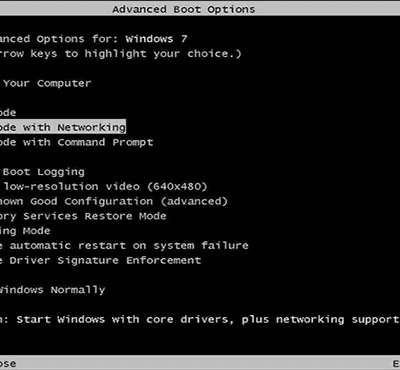Choose the Debugging Mode entry
Screen dimensions: 400x370
click(x=25, y=231)
